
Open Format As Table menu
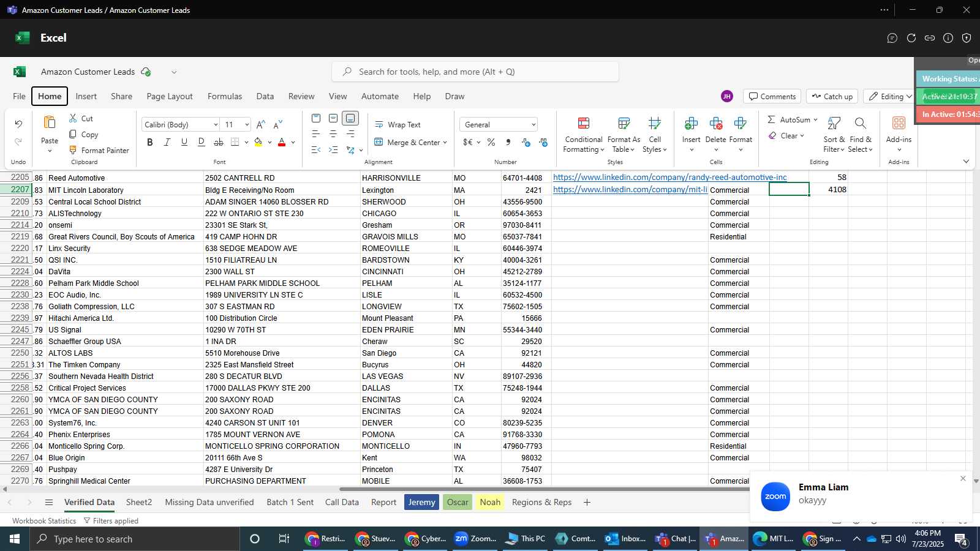tap(624, 135)
